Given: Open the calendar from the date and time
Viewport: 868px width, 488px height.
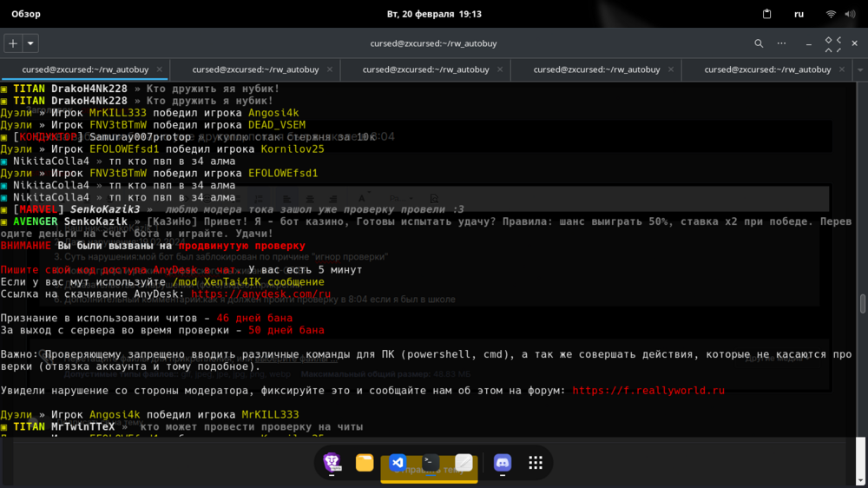Looking at the screenshot, I should pyautogui.click(x=434, y=14).
